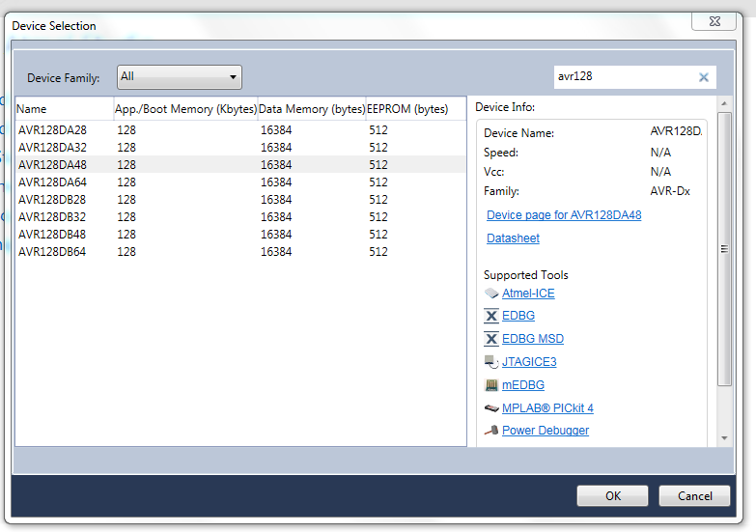Select the AVR128DB48 device row
Image resolution: width=756 pixels, height=532 pixels.
point(240,235)
